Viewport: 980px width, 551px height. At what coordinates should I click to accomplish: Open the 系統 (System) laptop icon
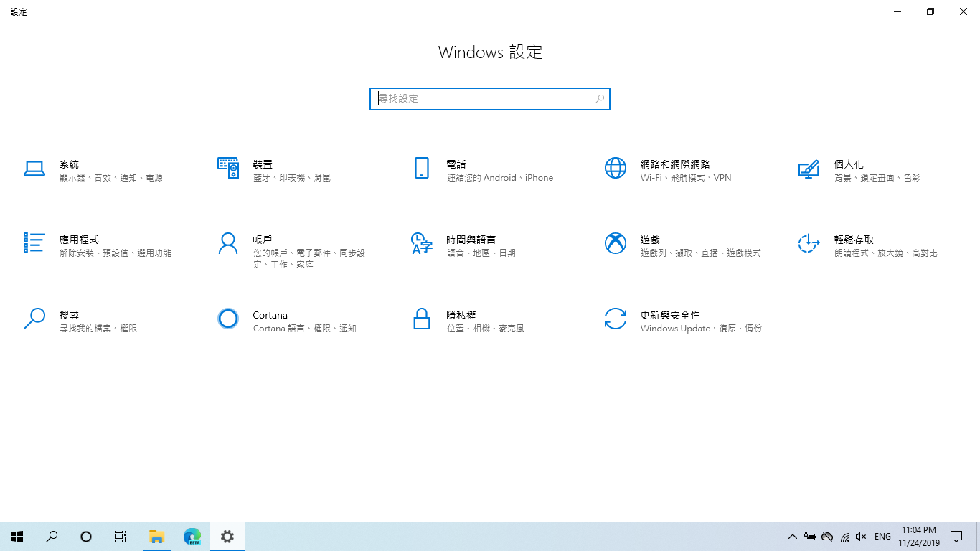coord(34,169)
